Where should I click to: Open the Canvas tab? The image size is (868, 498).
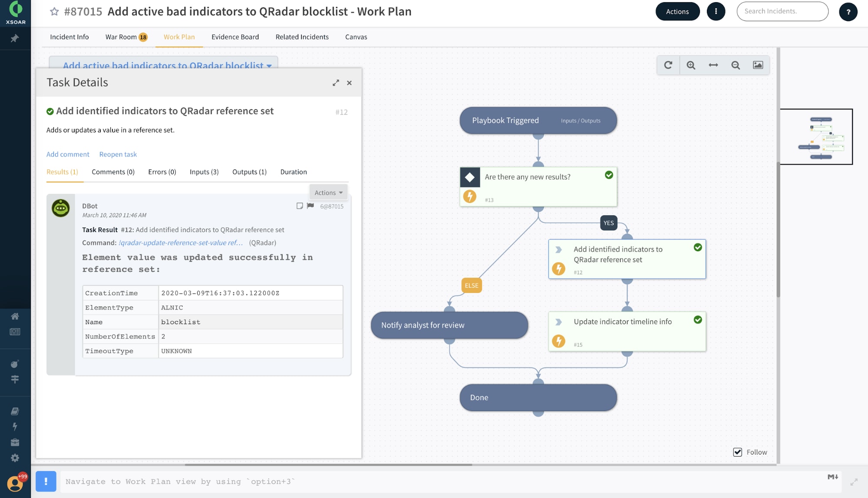(356, 37)
